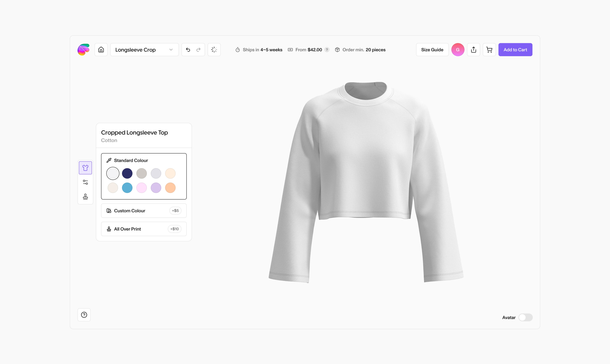Share the design via share icon
The image size is (610, 364).
pos(473,50)
